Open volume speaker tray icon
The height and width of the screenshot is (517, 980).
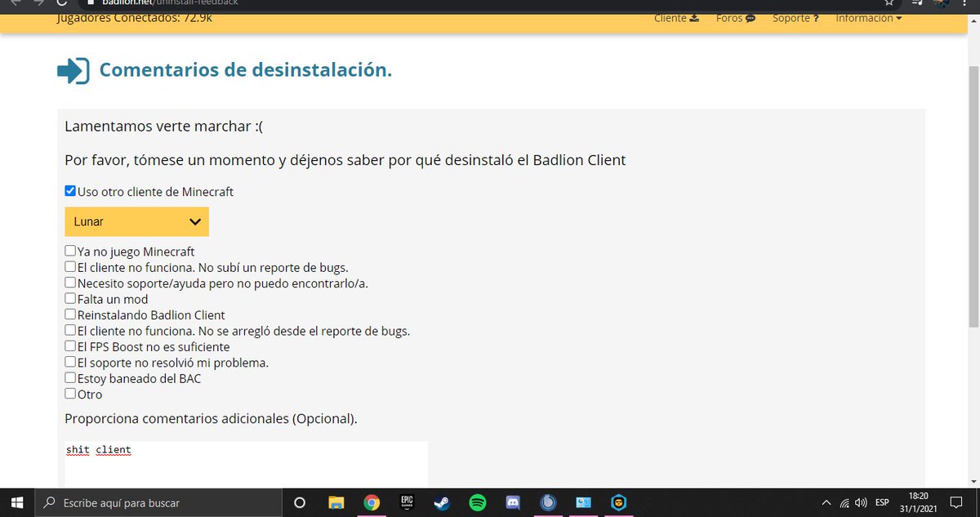pyautogui.click(x=860, y=502)
